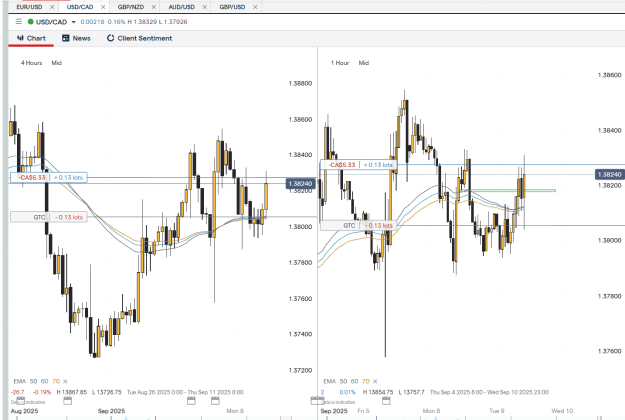Click the 0.16% change value in the header
The height and width of the screenshot is (420, 625).
(116, 22)
